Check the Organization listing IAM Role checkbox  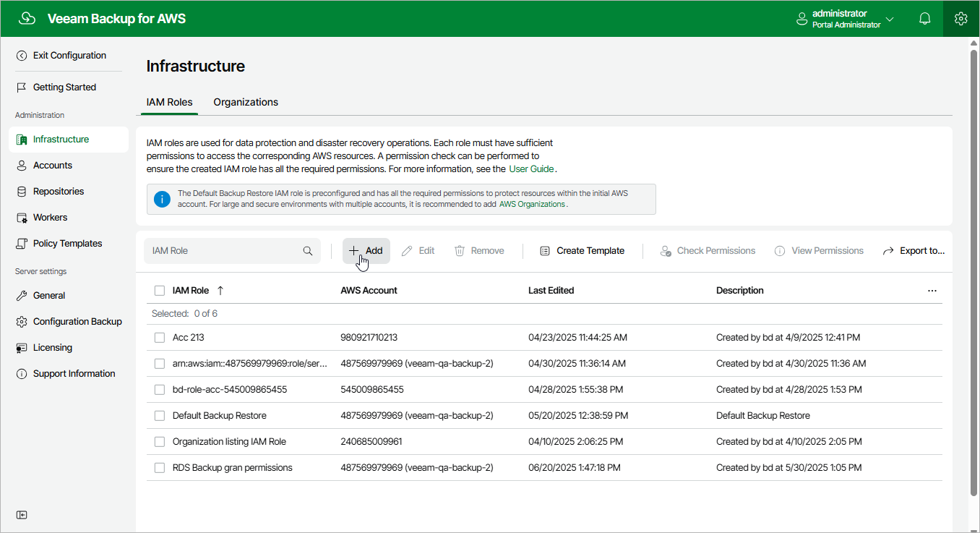(160, 442)
